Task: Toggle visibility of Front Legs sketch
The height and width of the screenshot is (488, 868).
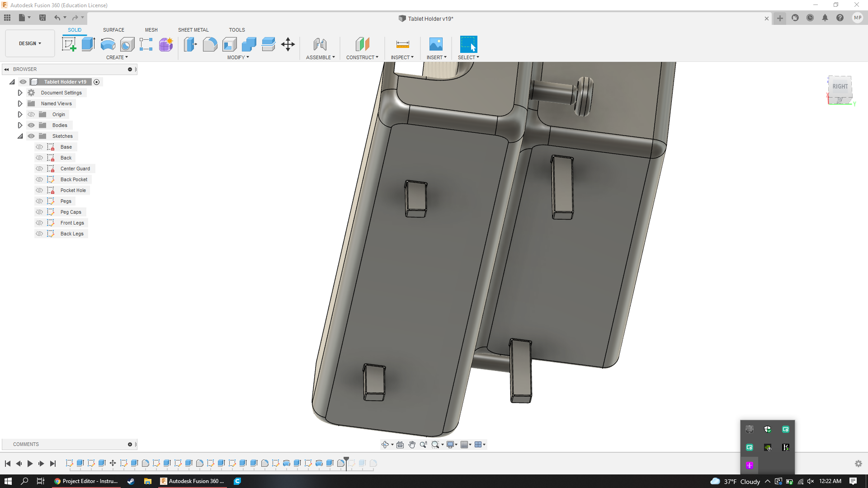Action: (x=40, y=222)
